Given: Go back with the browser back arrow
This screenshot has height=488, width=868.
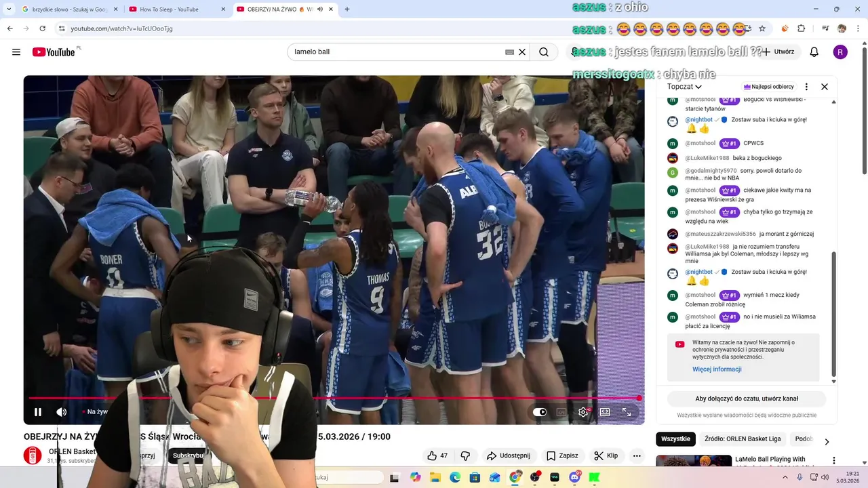Looking at the screenshot, I should [9, 28].
